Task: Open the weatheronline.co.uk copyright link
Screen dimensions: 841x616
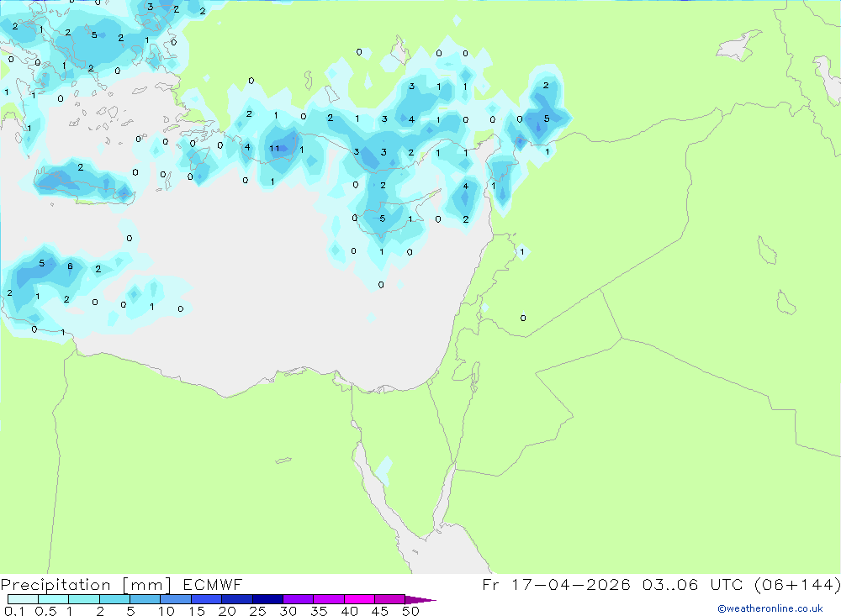Action: point(770,608)
